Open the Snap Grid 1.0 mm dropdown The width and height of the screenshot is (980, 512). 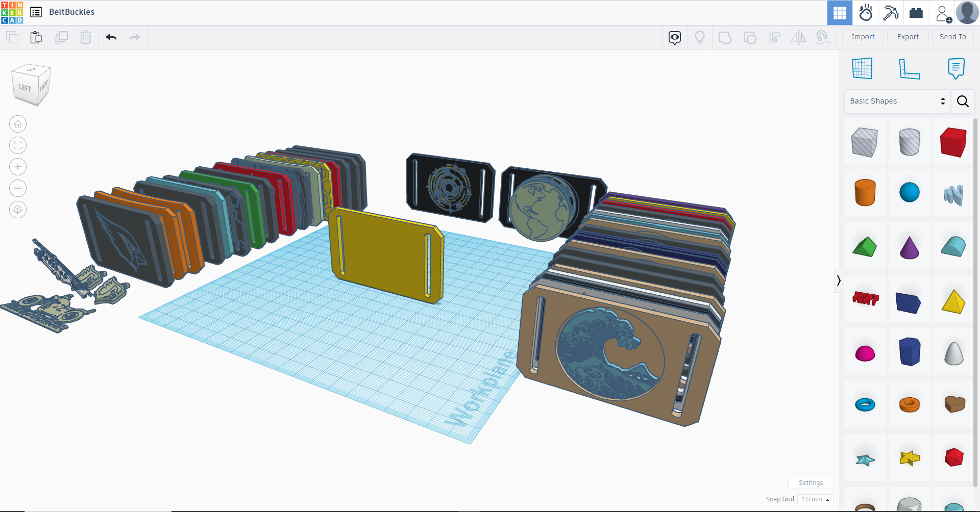(815, 499)
